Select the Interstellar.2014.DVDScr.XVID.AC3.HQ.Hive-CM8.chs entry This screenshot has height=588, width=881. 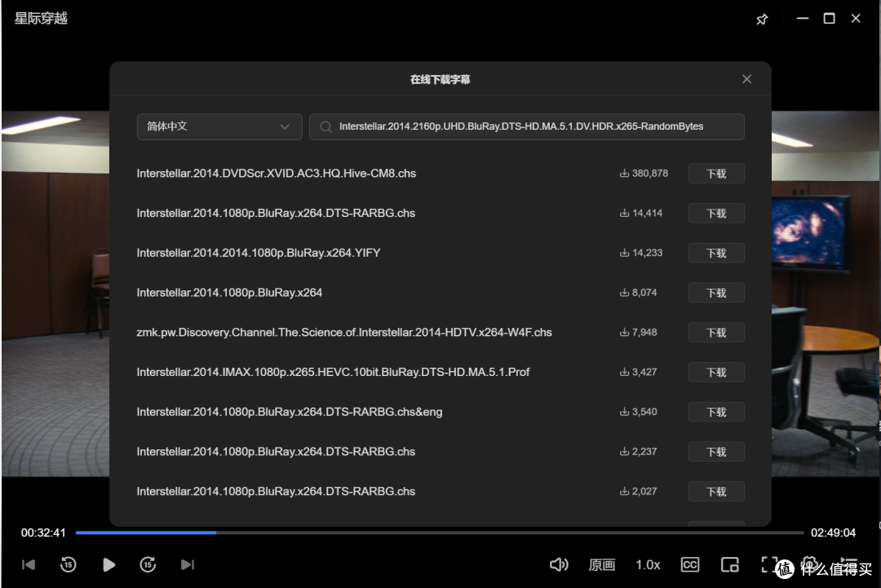coord(277,174)
